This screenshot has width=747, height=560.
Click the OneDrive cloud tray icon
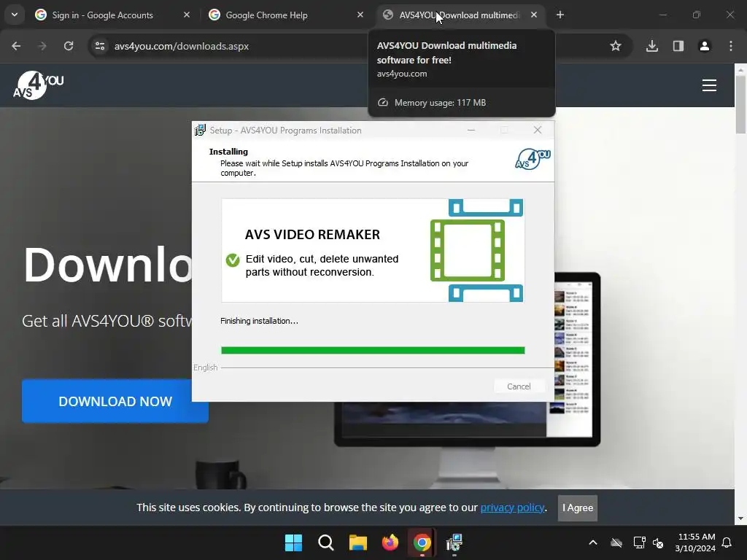[616, 542]
